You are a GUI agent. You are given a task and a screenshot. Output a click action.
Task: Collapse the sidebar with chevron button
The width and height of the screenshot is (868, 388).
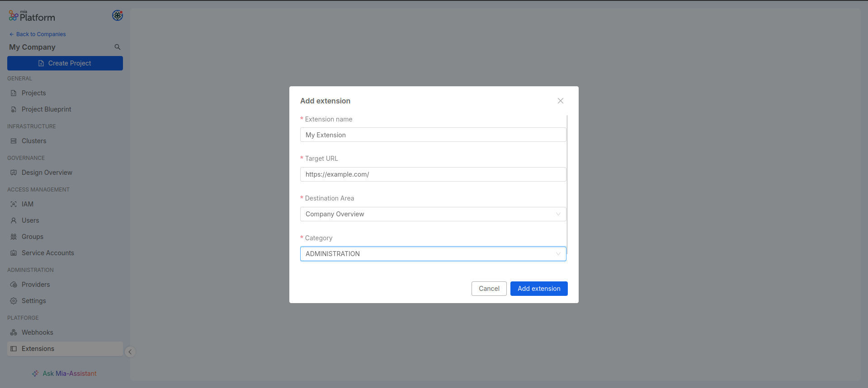130,352
